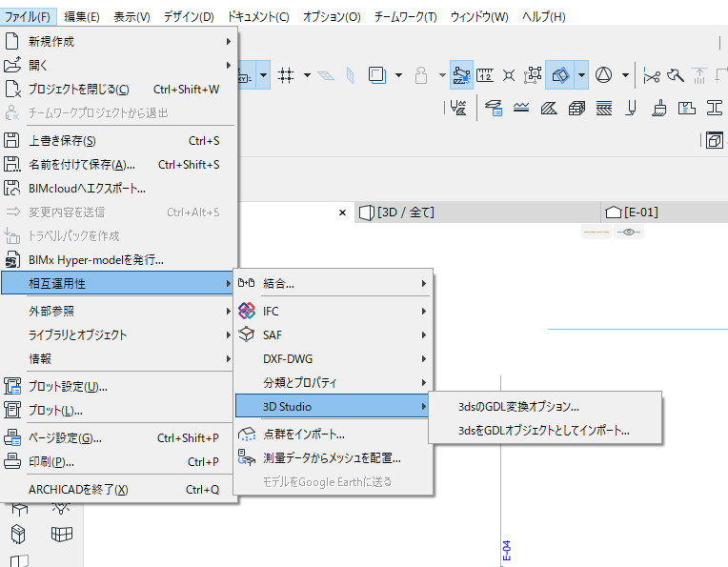728x567 pixels.
Task: Click the layer settings icon
Action: pyautogui.click(x=494, y=109)
